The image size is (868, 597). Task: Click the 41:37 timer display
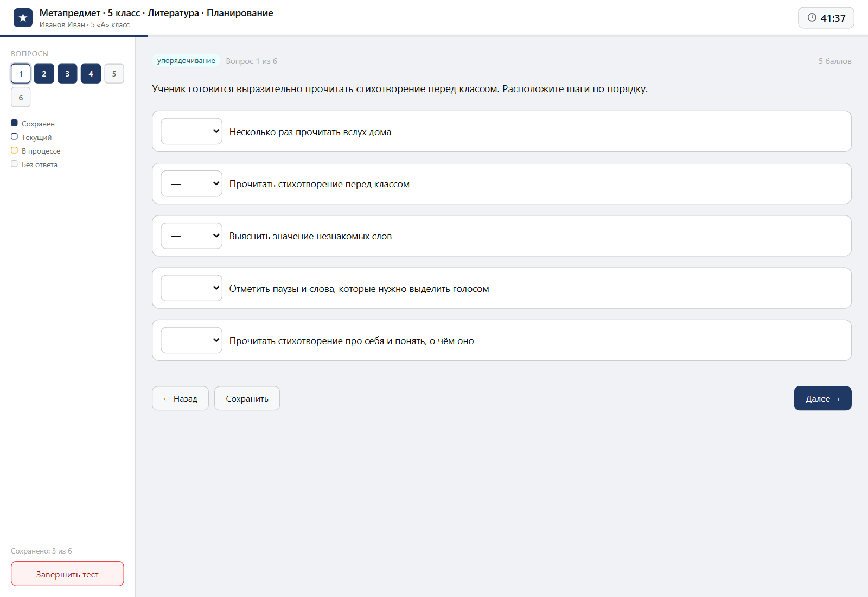click(x=826, y=18)
